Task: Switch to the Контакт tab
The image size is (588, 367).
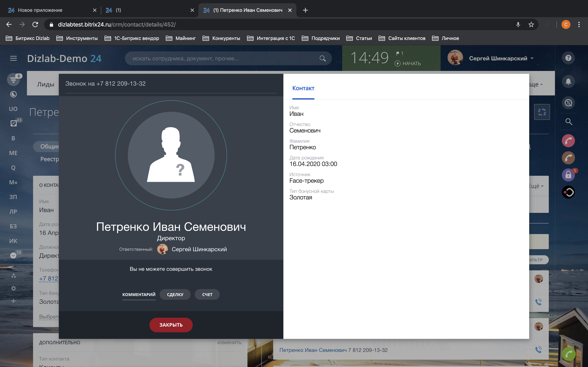Action: [303, 88]
